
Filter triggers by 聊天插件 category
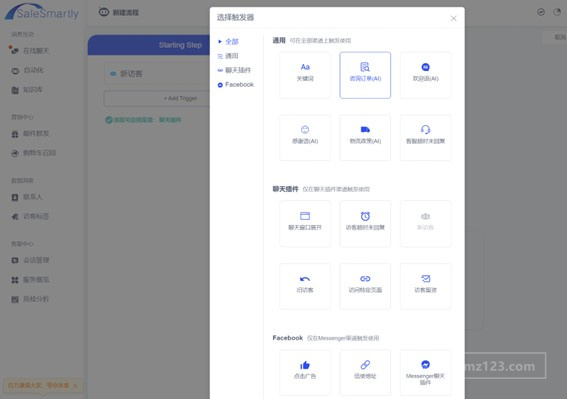pyautogui.click(x=234, y=70)
